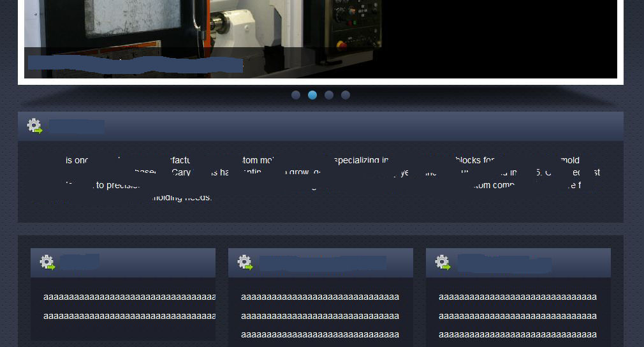Click the gear icon in the middle card header
Screen dimensions: 644x347
pyautogui.click(x=245, y=262)
